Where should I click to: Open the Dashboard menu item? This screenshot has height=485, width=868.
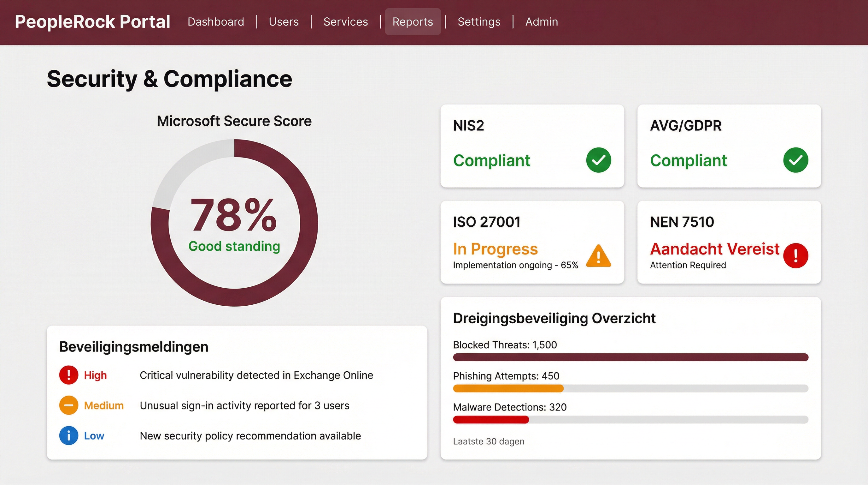[x=215, y=21]
